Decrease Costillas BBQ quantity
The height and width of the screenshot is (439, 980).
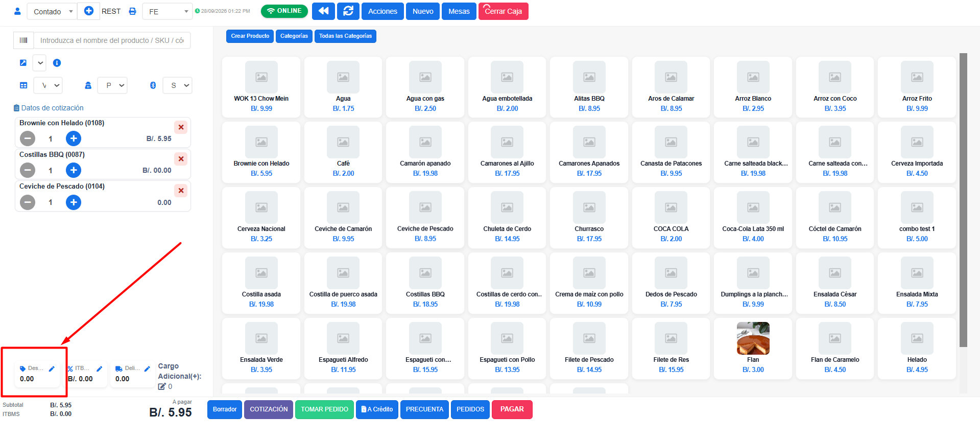(28, 170)
